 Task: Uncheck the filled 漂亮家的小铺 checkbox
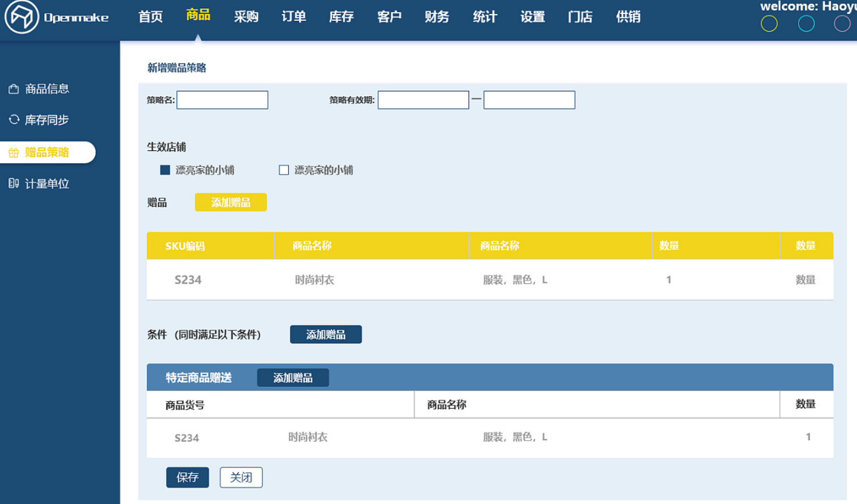coord(165,170)
